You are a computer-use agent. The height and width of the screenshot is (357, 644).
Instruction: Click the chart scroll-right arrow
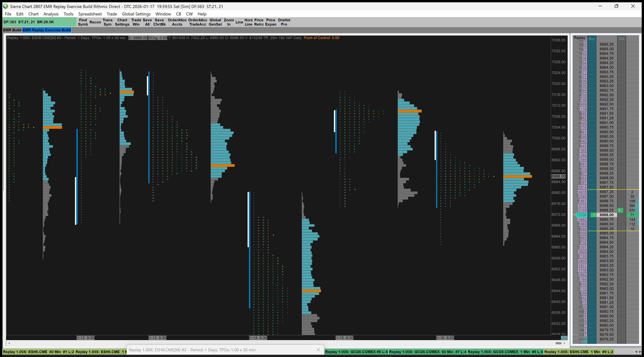coord(564,343)
